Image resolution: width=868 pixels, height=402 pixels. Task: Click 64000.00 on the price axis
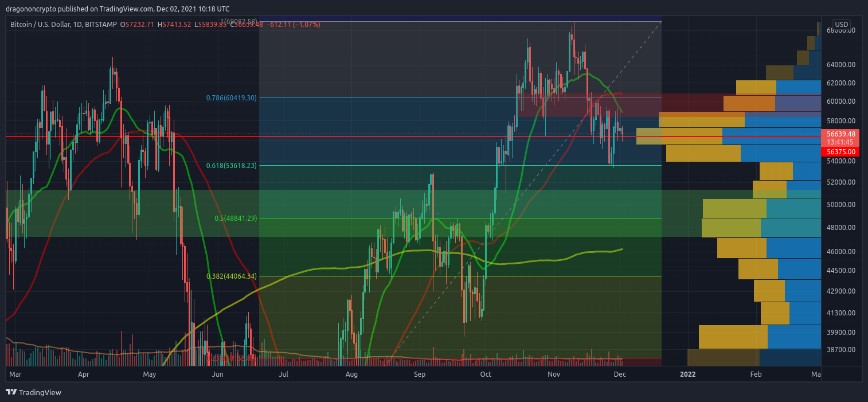[840, 65]
